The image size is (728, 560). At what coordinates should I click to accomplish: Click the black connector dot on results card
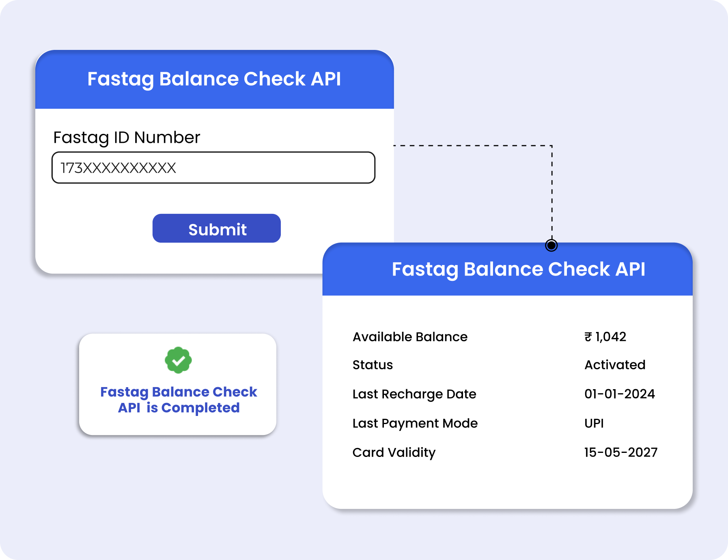pyautogui.click(x=551, y=245)
